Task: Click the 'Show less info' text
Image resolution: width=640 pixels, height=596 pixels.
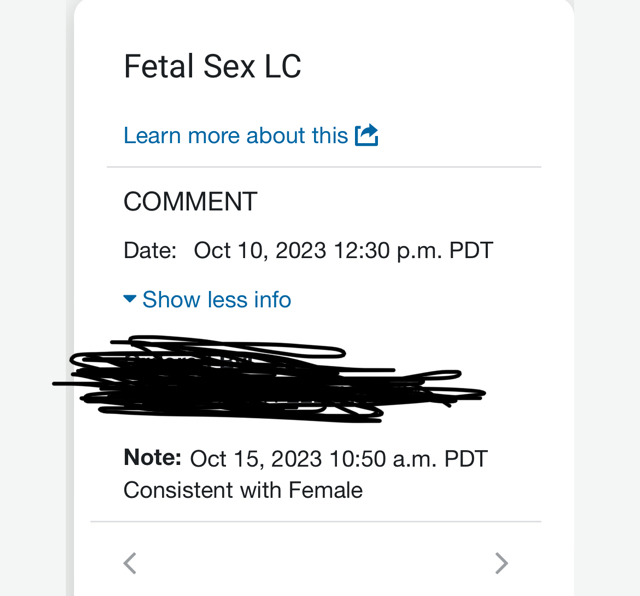Action: tap(217, 299)
